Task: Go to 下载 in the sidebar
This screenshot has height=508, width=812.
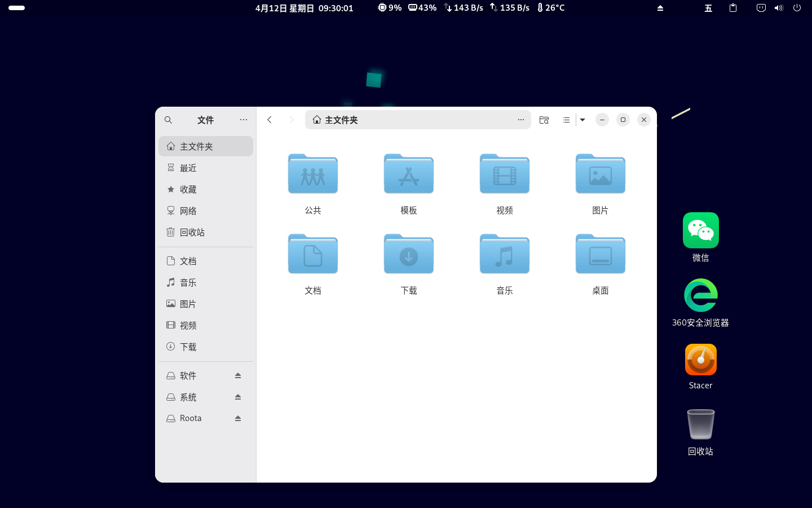Action: [x=206, y=347]
